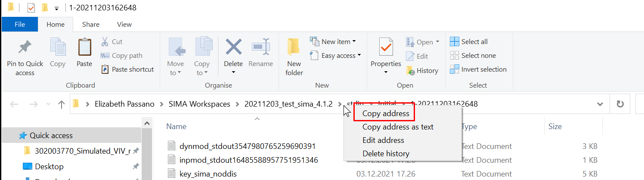644x180 pixels.
Task: Refresh the current folder view
Action: coord(620,104)
